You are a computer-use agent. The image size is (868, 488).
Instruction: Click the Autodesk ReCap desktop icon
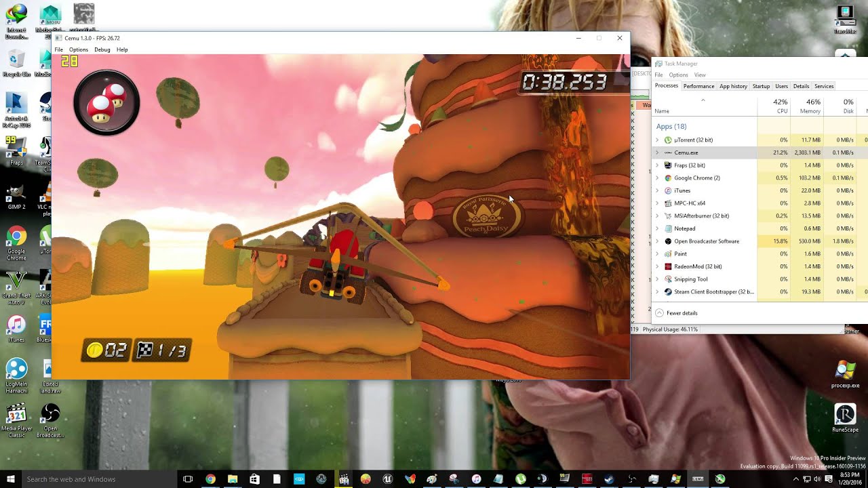[16, 110]
